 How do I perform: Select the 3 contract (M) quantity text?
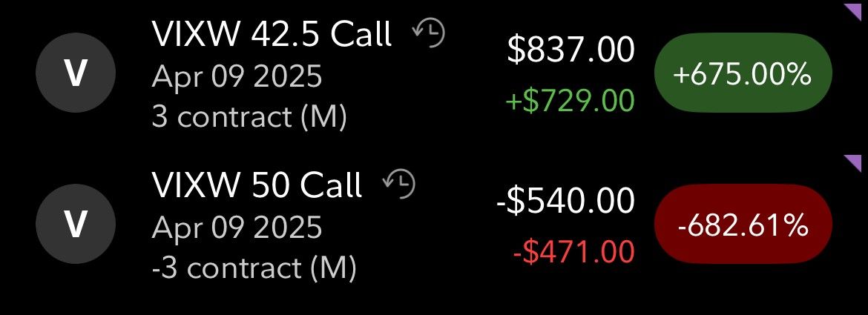point(249,117)
